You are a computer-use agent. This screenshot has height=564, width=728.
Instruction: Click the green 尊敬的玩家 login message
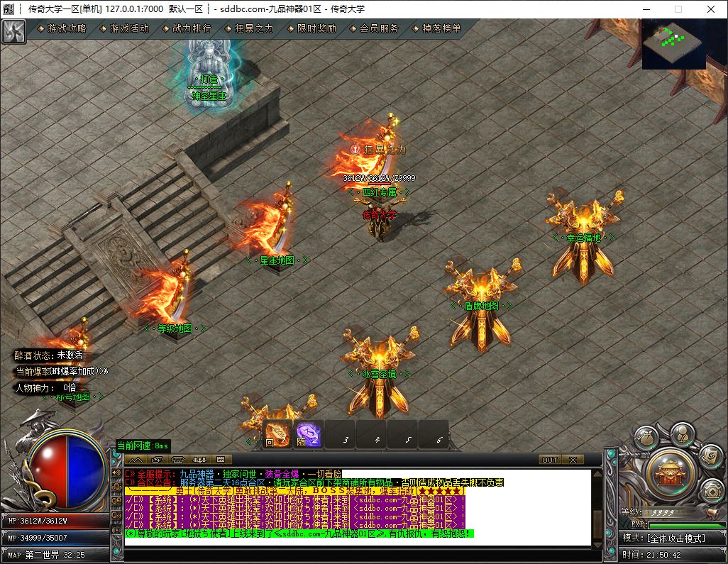pyautogui.click(x=299, y=533)
